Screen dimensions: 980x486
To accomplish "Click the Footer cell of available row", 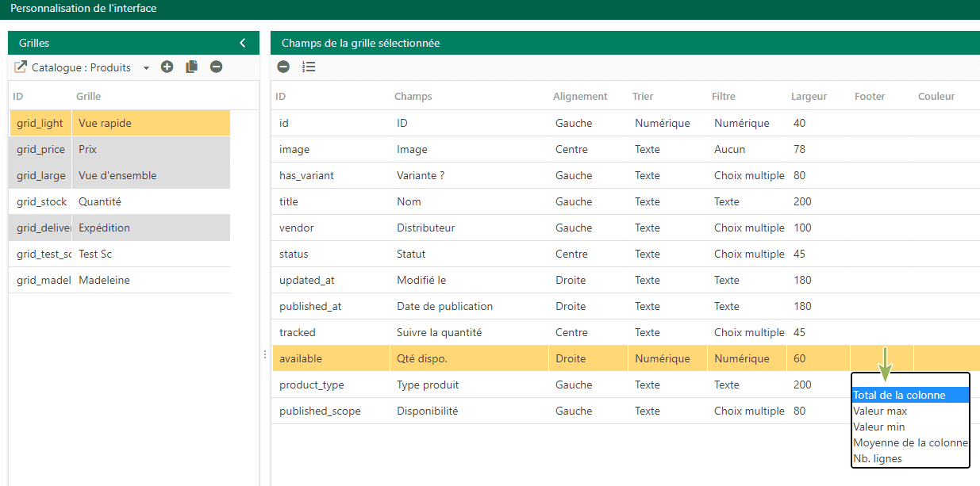I will click(882, 358).
